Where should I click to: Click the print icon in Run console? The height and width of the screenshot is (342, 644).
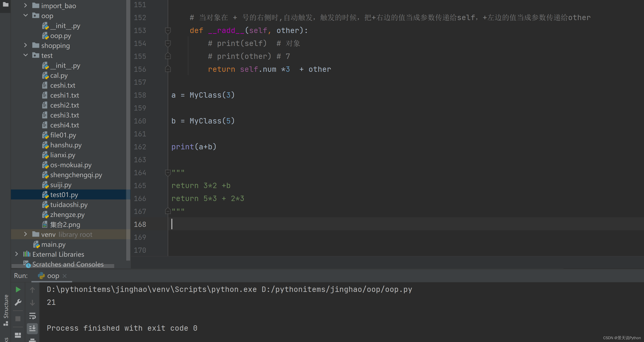[32, 340]
